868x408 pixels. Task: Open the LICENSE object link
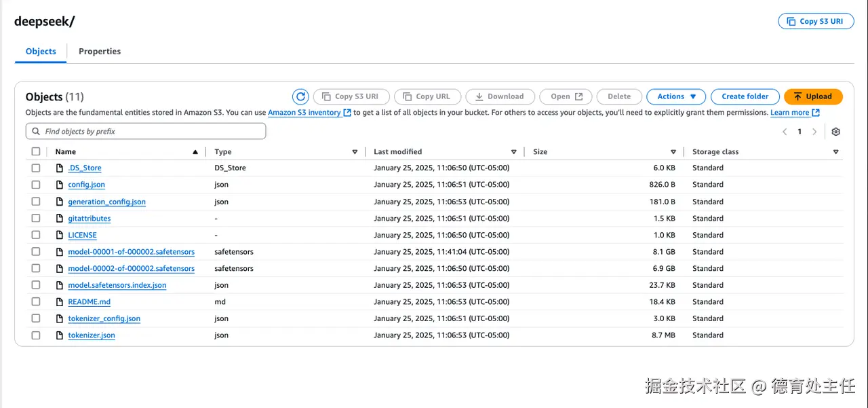(82, 235)
